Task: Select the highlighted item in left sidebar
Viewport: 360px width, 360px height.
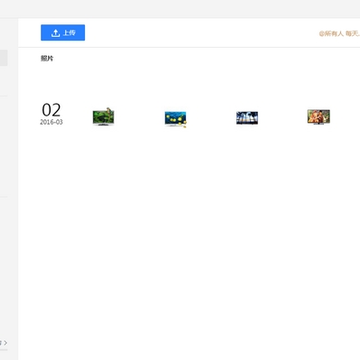Action: click(4, 58)
